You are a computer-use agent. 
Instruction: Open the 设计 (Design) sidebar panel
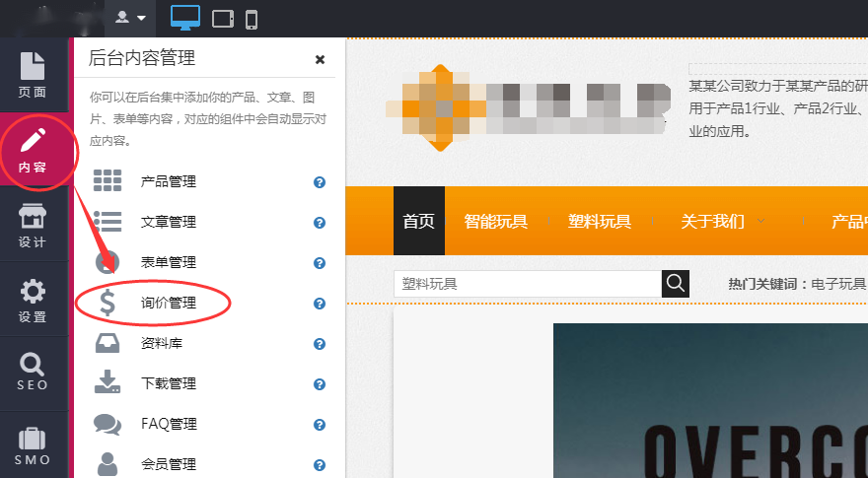33,226
